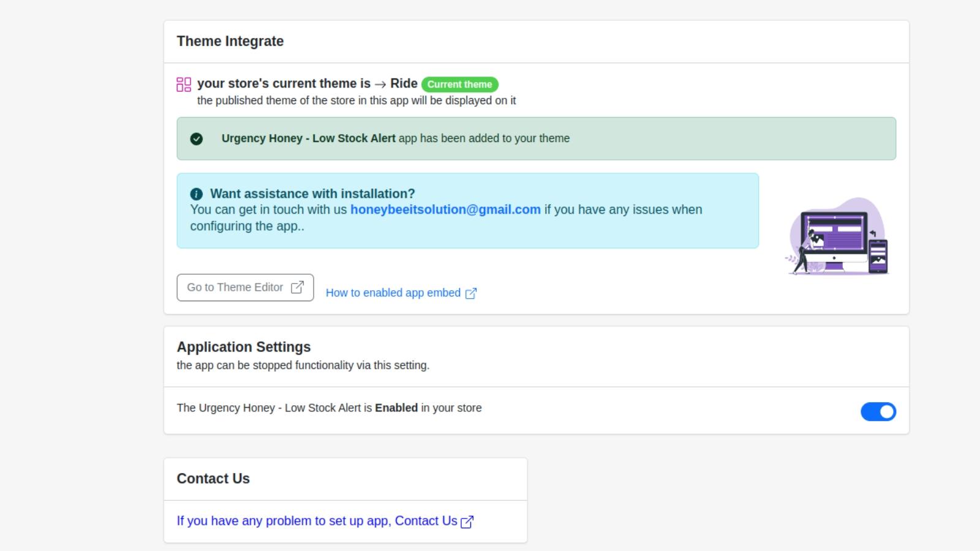This screenshot has width=980, height=551.
Task: Click the Current theme green badge
Action: tap(459, 84)
